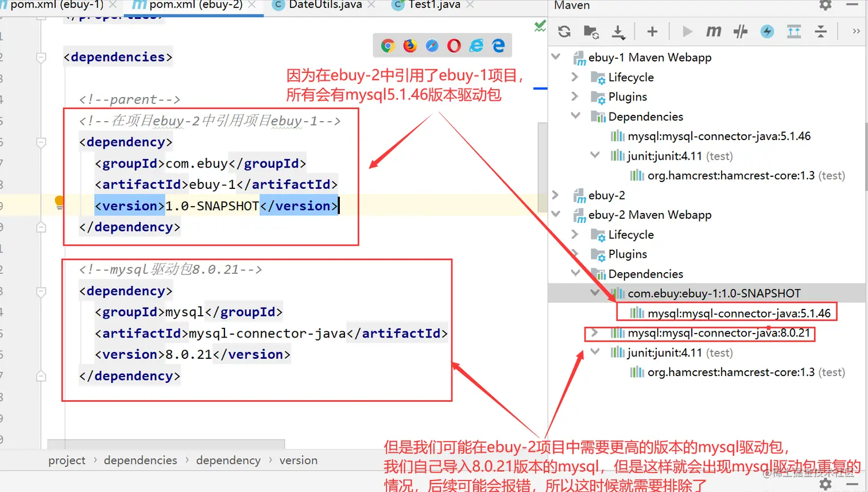Click the green inspection checkmark in editor
Screen dimensions: 868x492
[540, 26]
